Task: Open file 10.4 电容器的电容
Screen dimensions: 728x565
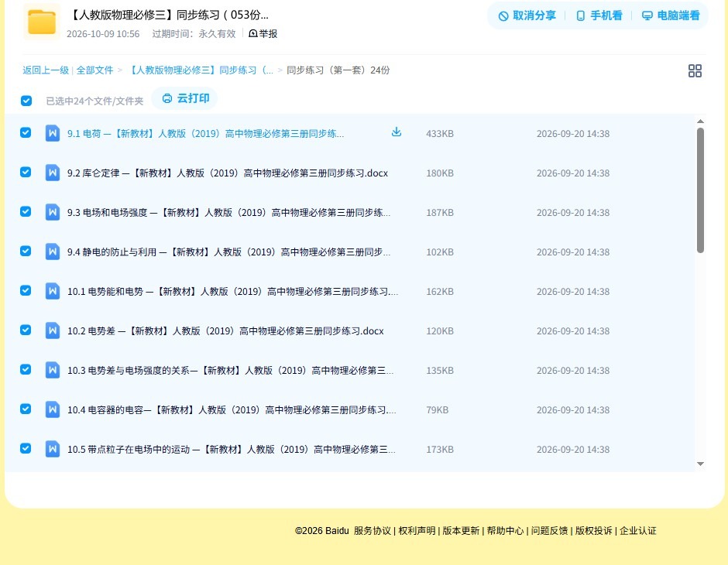Action: tap(232, 409)
